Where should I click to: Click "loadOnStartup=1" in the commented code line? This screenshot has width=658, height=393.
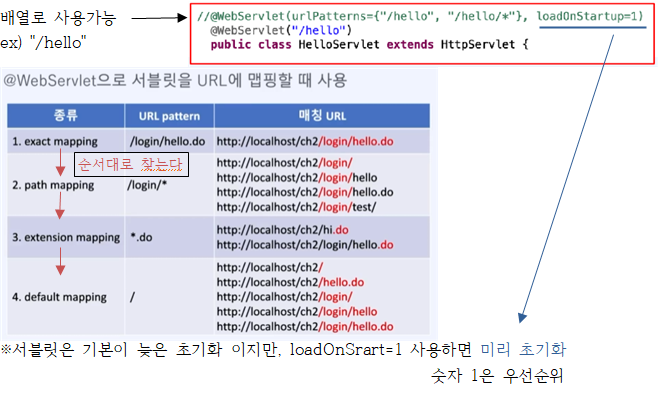click(x=590, y=16)
